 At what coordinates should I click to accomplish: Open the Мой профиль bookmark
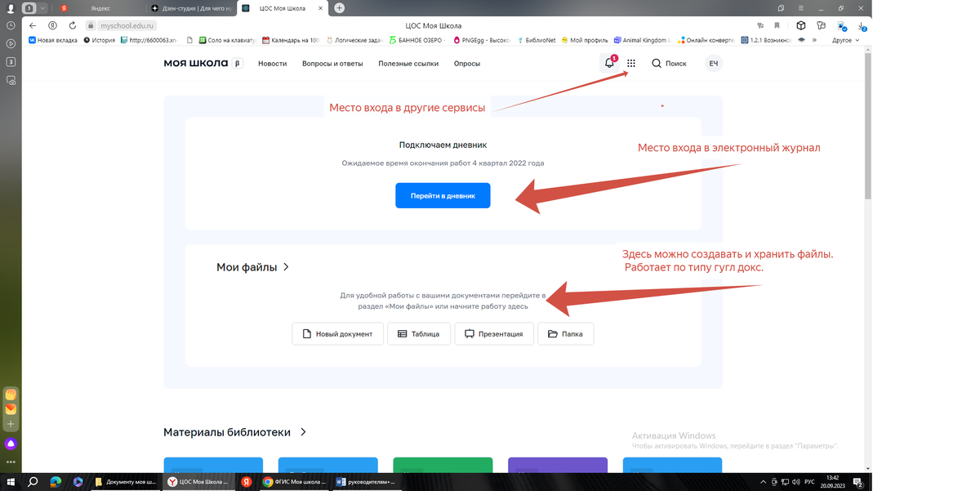pos(585,39)
